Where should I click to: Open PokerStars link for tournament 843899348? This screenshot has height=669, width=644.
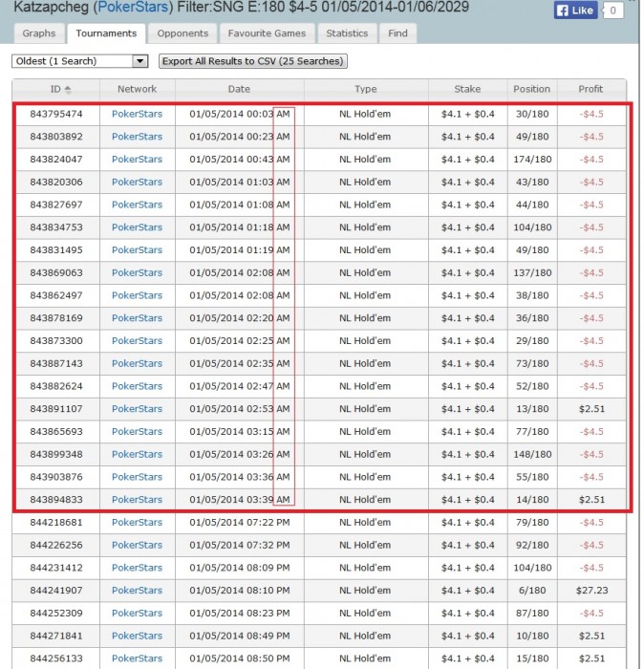click(x=138, y=454)
